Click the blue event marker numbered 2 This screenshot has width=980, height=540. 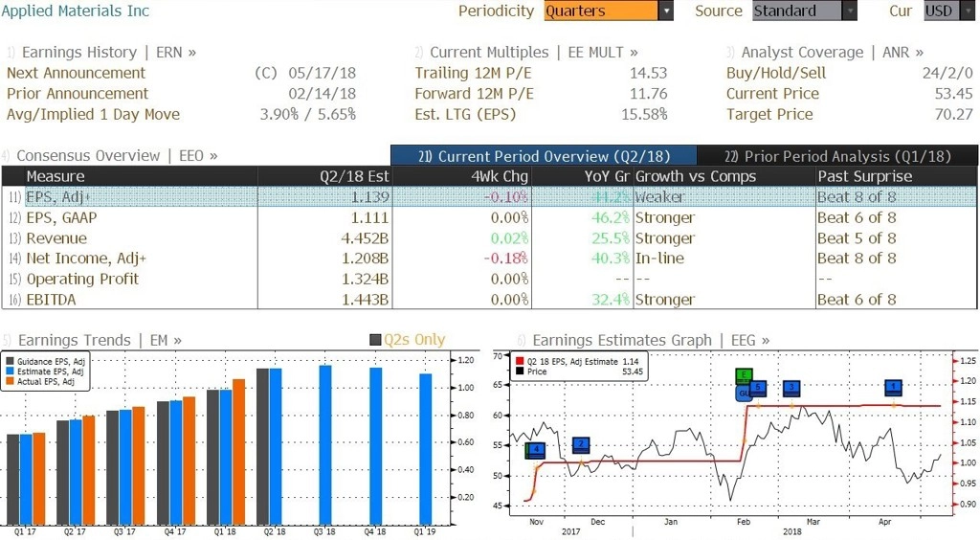pyautogui.click(x=581, y=445)
